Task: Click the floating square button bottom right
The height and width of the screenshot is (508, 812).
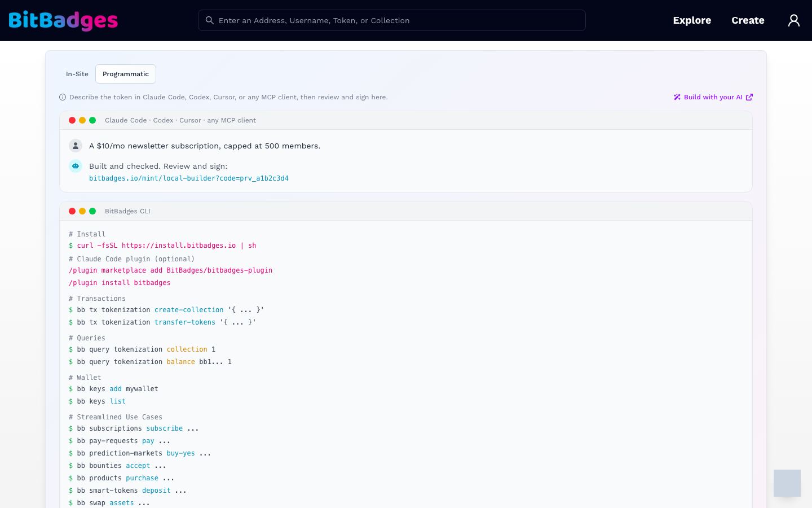Action: (787, 483)
